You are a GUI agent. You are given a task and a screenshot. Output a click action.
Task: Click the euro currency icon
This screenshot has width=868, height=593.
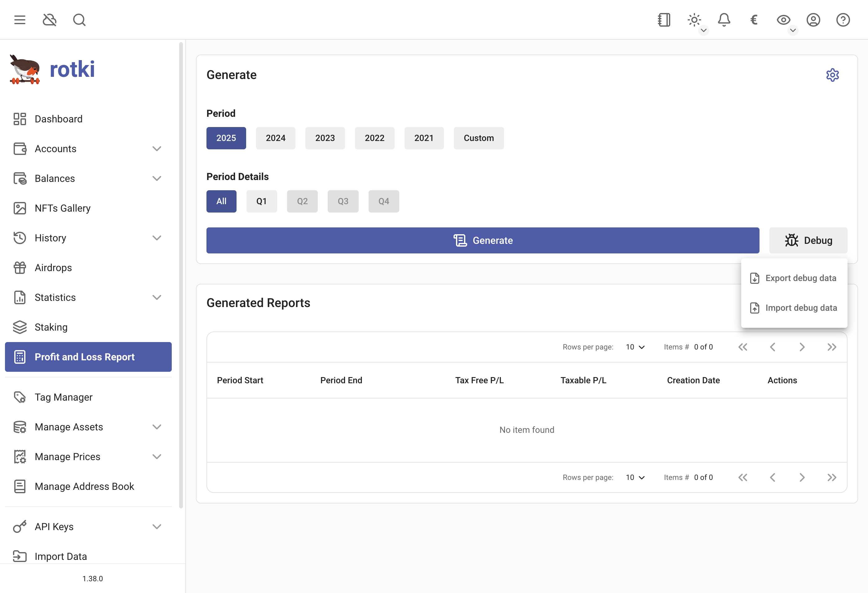pos(754,20)
